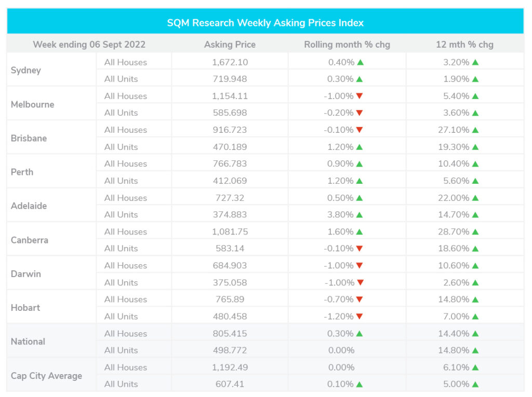Viewport: 532px width, 397px height.
Task: Click the asking price 470.189
Action: click(x=230, y=147)
